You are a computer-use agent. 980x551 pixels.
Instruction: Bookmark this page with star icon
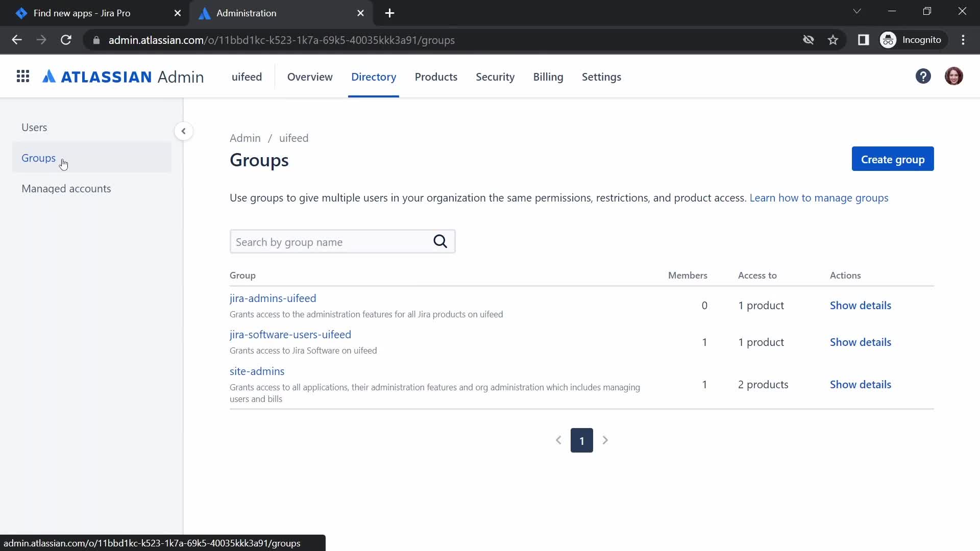(x=833, y=40)
